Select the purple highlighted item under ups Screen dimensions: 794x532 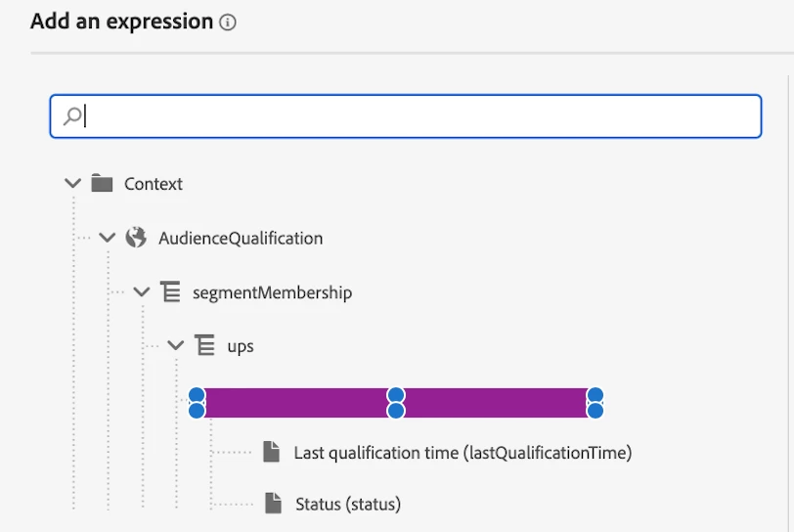[x=395, y=402]
